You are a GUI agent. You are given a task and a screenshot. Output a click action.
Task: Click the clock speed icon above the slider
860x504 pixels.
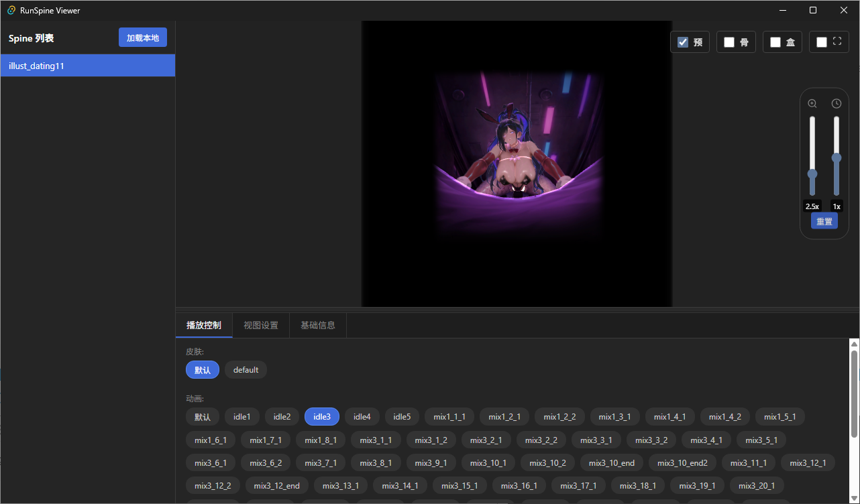point(837,103)
